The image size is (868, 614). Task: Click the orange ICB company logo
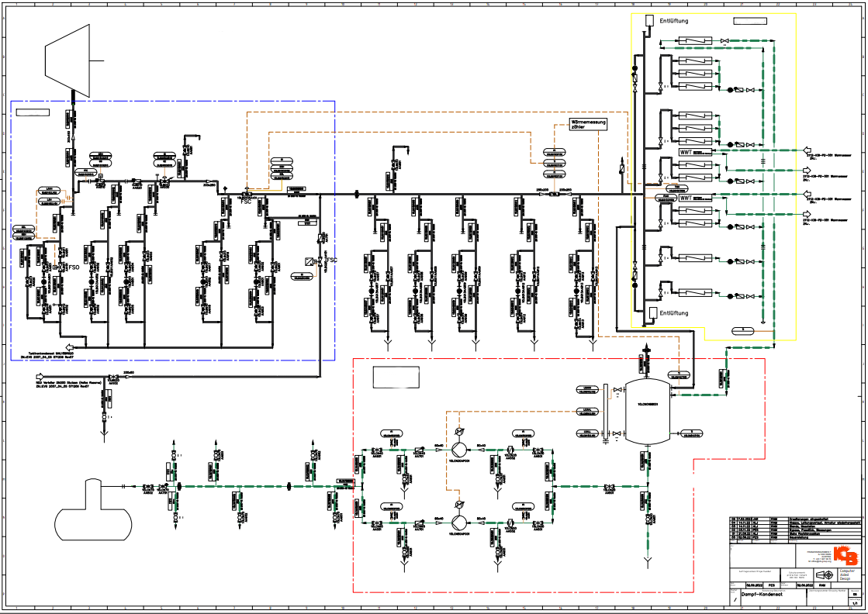(x=846, y=556)
